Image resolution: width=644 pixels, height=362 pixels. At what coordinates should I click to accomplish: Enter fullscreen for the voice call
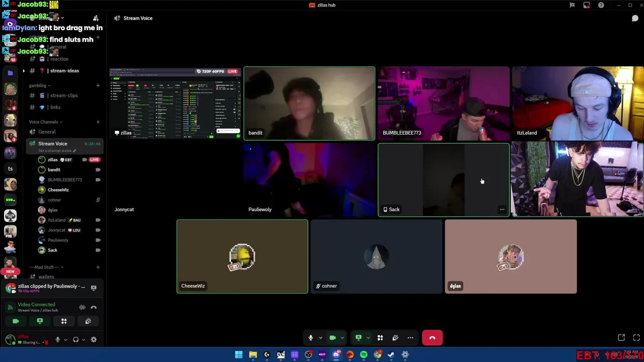(636, 338)
